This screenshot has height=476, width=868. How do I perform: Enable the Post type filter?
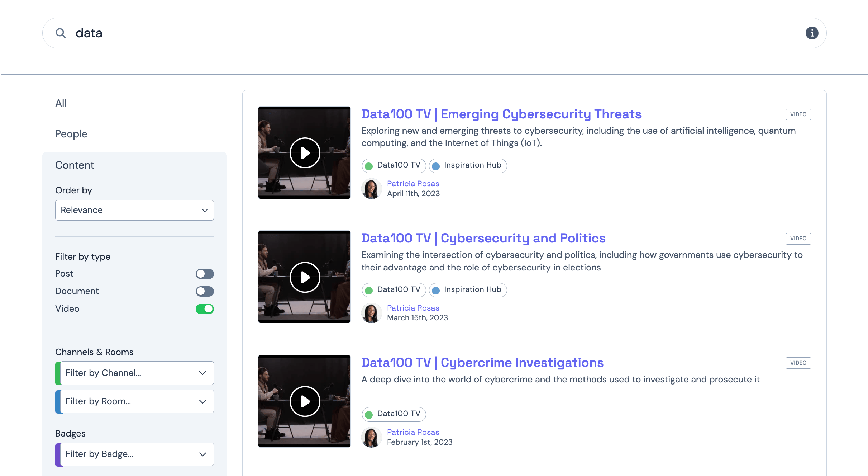coord(205,274)
